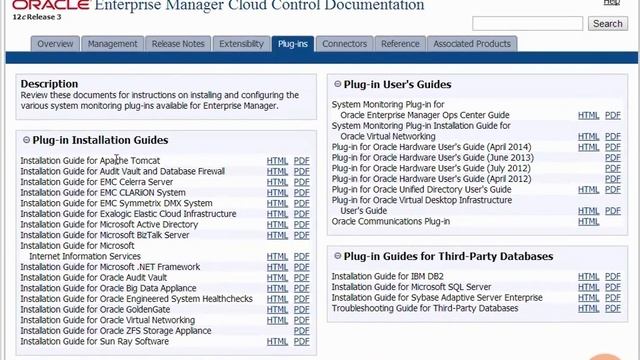Open HTML installation guide for Oracle Virtual Networking
The image size is (640, 360).
click(x=277, y=320)
